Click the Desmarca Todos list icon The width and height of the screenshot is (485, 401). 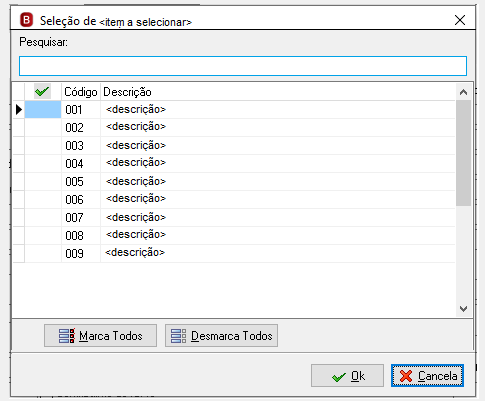(x=179, y=336)
